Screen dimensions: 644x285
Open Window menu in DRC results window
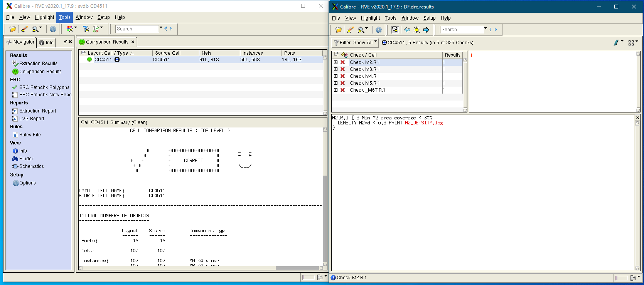(410, 18)
